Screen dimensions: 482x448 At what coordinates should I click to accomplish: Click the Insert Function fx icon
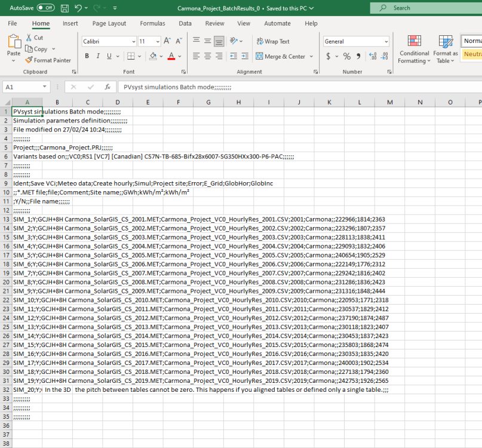click(x=108, y=87)
